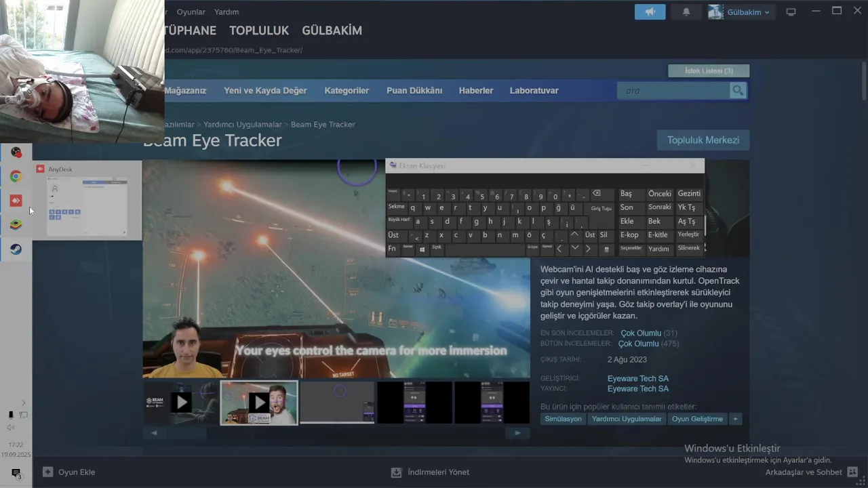Open the friends list icon beside Arkadaşlar ve Sohbet

tap(852, 472)
